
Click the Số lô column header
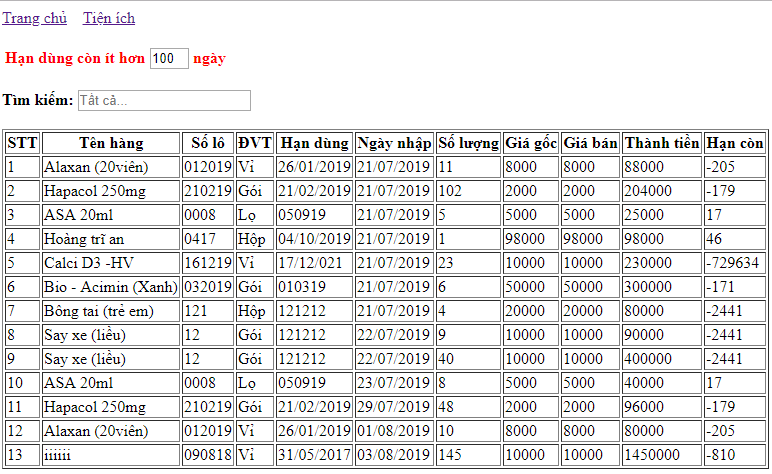tap(208, 143)
